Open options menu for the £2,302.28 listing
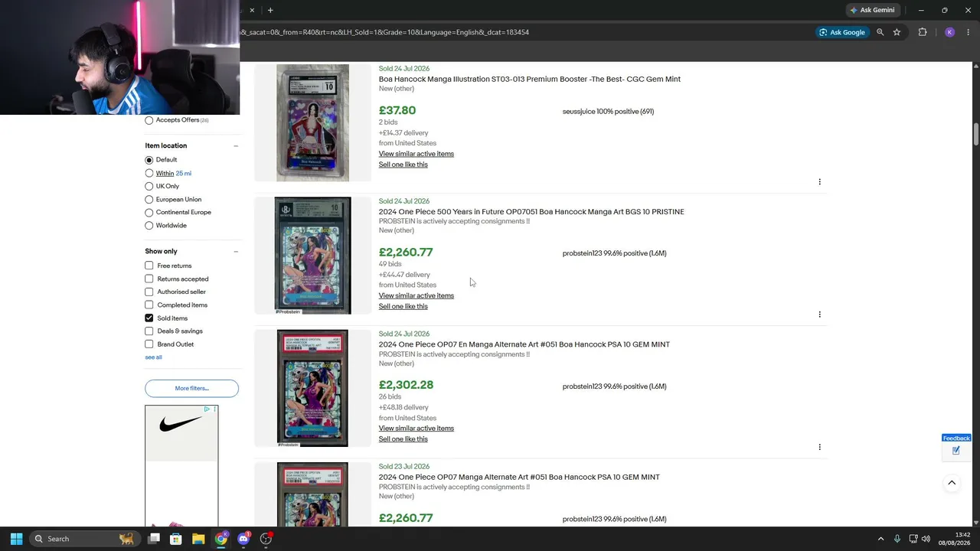The height and width of the screenshot is (551, 980). click(x=819, y=447)
